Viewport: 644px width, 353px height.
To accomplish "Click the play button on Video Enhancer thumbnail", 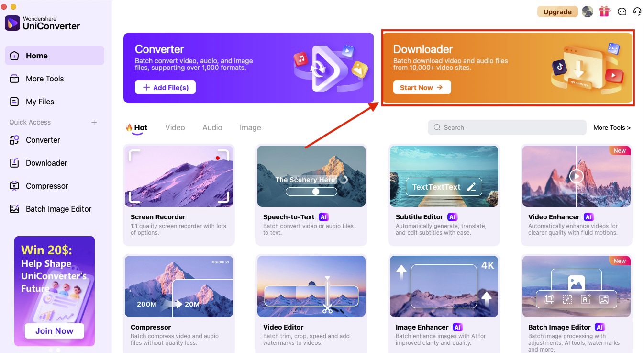I will pos(577,176).
